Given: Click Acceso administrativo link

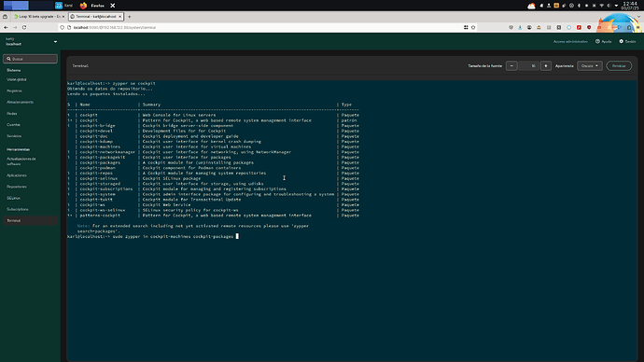Looking at the screenshot, I should tap(570, 41).
